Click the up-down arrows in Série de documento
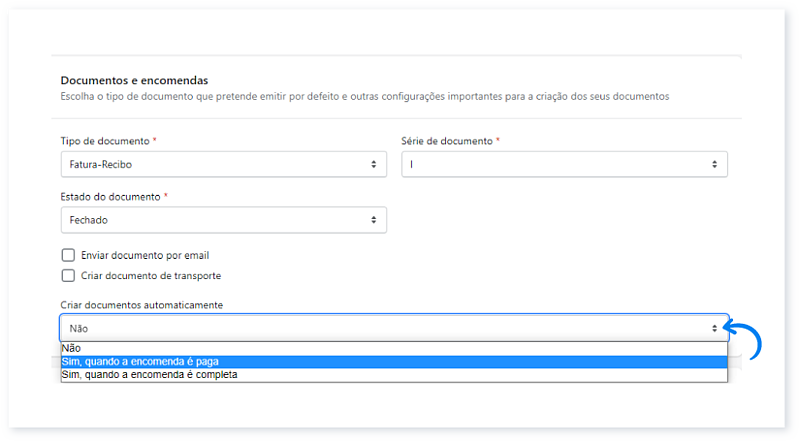Image resolution: width=800 pixels, height=442 pixels. [714, 164]
